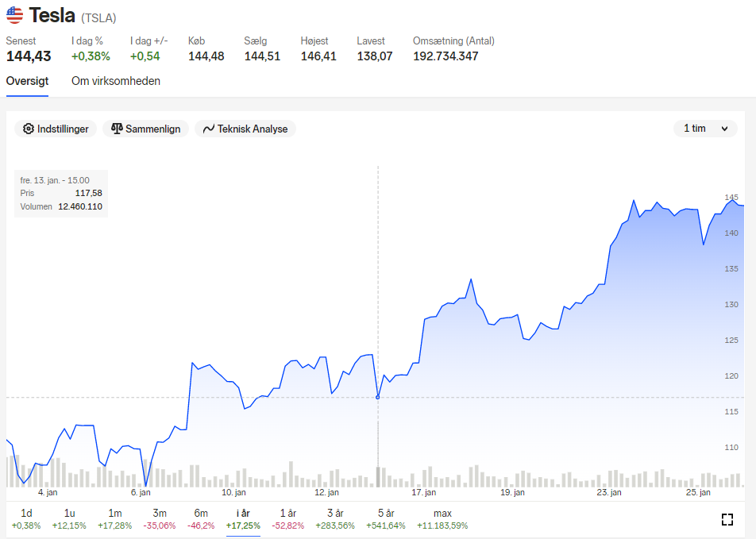The image size is (756, 539).
Task: Click the 130 y-axis label
Action: pyautogui.click(x=731, y=304)
